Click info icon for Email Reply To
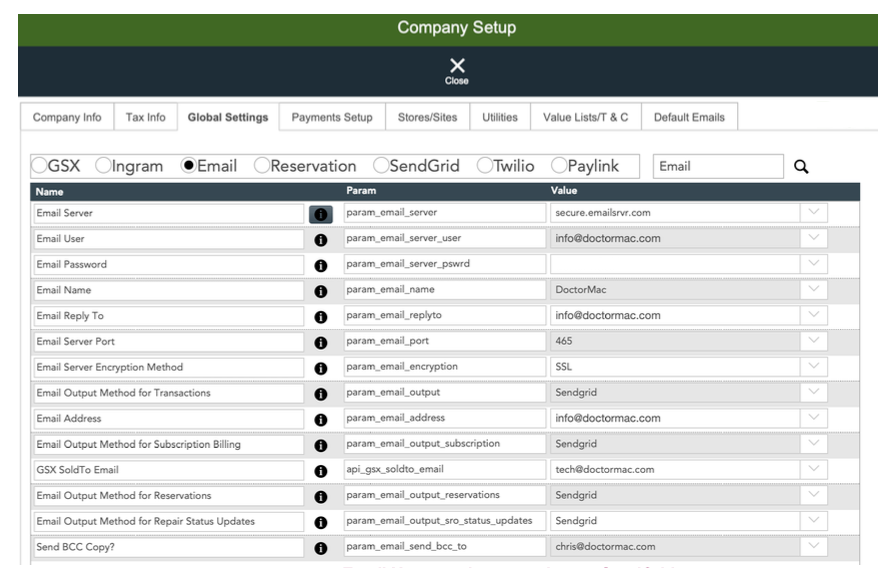This screenshot has width=882, height=568. [x=321, y=316]
